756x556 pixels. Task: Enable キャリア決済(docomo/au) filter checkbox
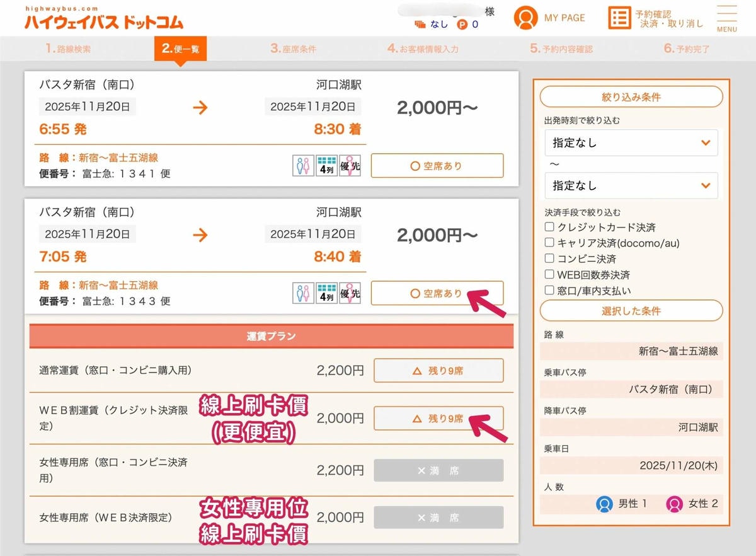549,243
